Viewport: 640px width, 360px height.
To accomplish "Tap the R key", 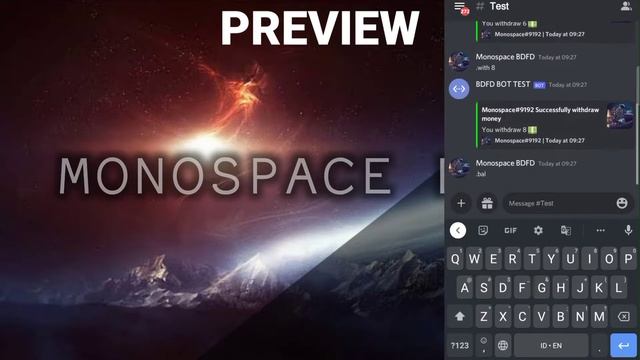I will 513,258.
